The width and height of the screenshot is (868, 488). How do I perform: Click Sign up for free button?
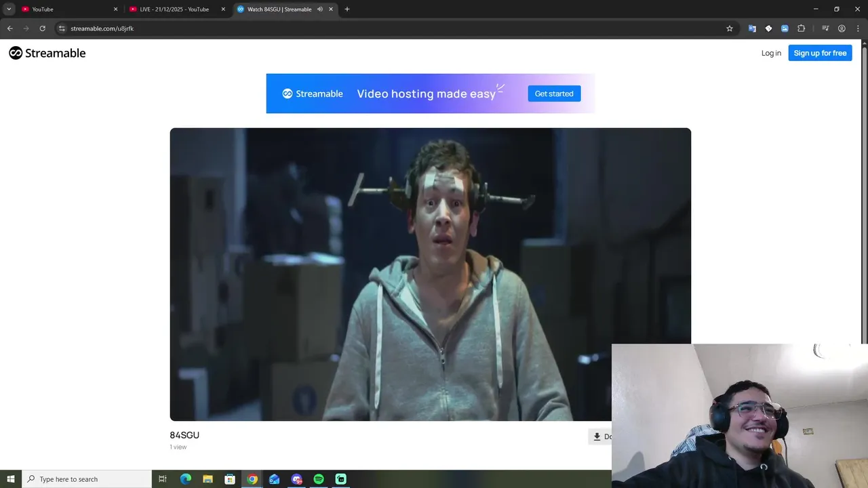click(820, 53)
